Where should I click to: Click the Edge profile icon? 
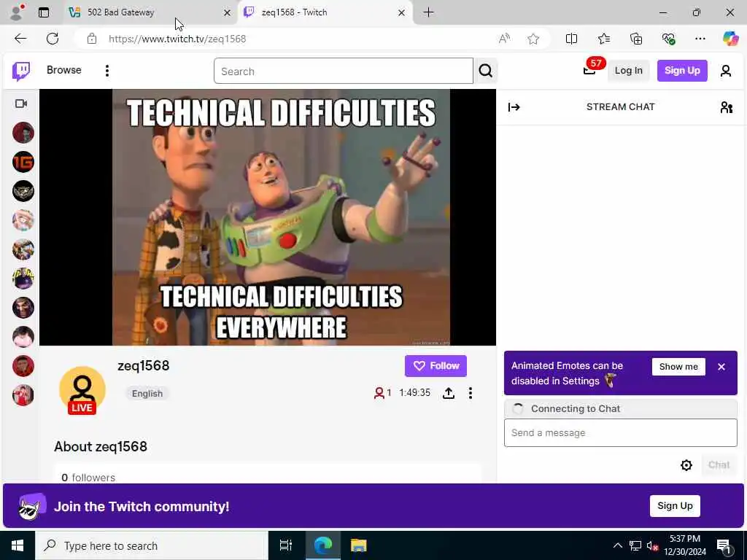[18, 12]
